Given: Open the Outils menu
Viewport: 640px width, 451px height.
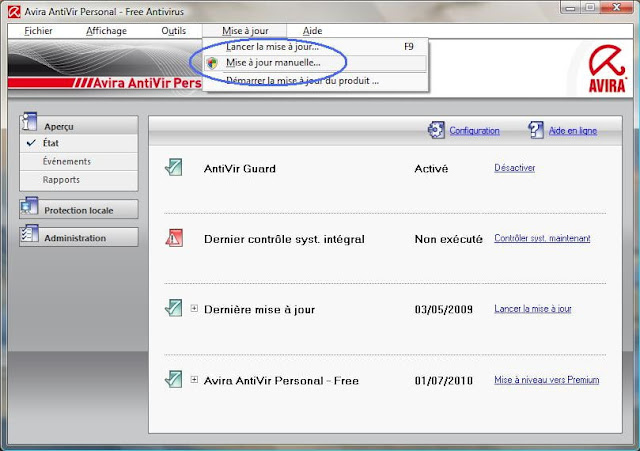Looking at the screenshot, I should [x=173, y=31].
